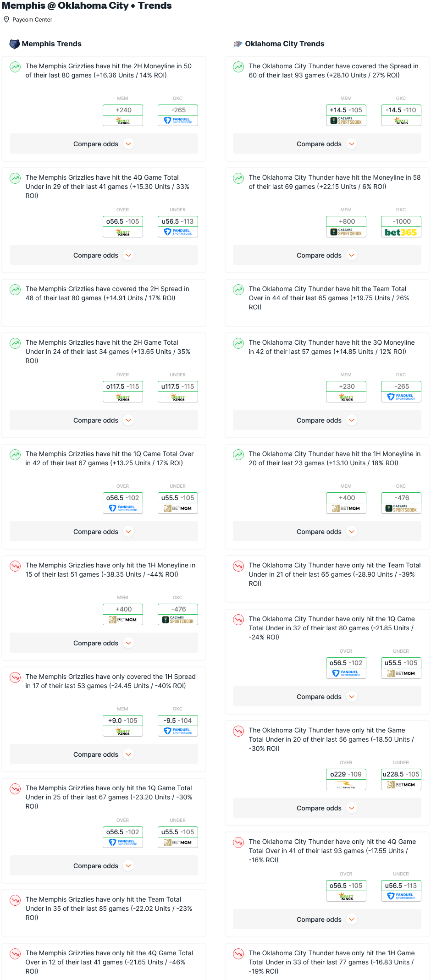
Task: Click the Paycom Center location pin icon
Action: click(x=6, y=19)
